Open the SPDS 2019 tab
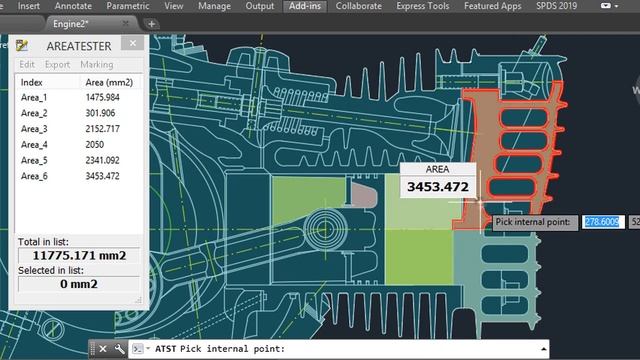The image size is (640, 360). point(556,6)
